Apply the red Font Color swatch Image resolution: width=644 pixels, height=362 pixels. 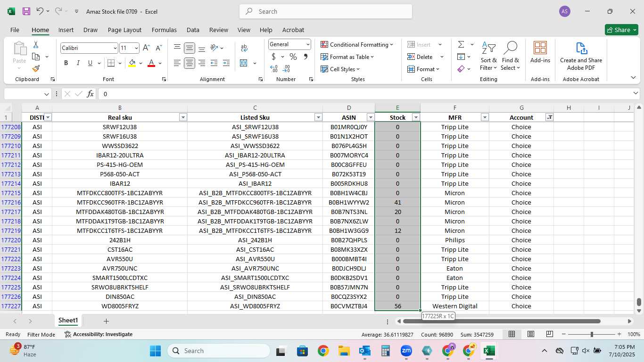151,63
